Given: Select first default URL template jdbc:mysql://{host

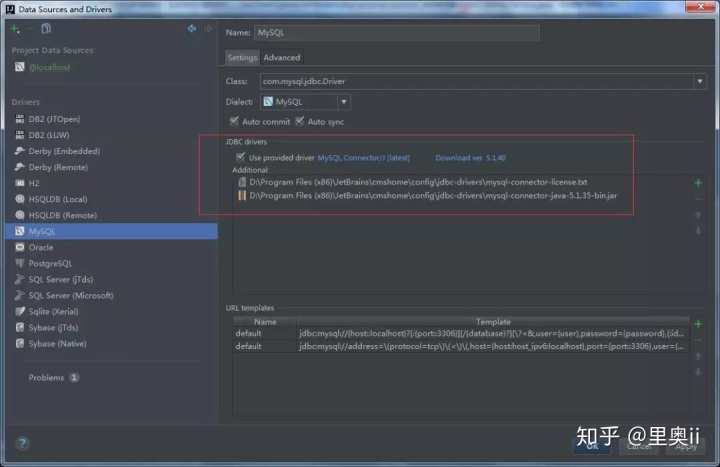Looking at the screenshot, I should point(461,333).
